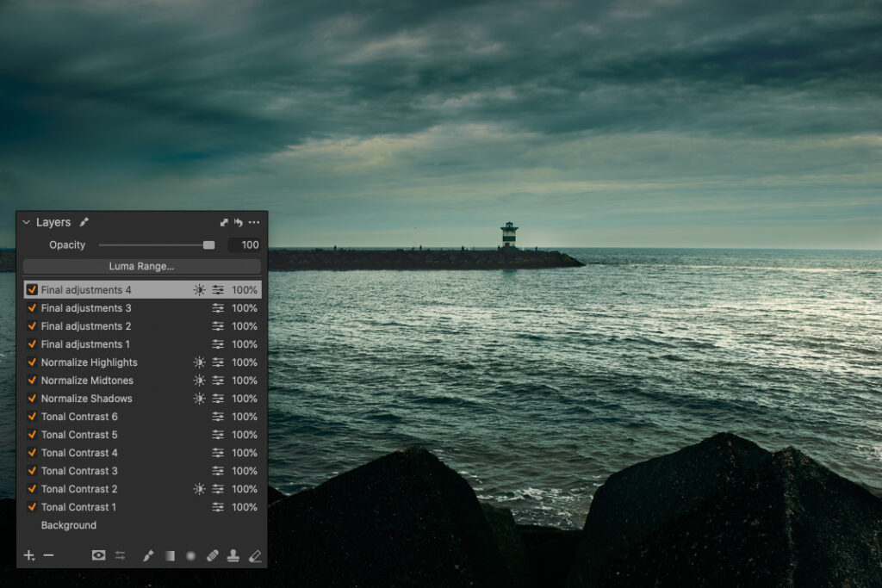Delete selected layer with minus button
882x588 pixels.
point(48,555)
